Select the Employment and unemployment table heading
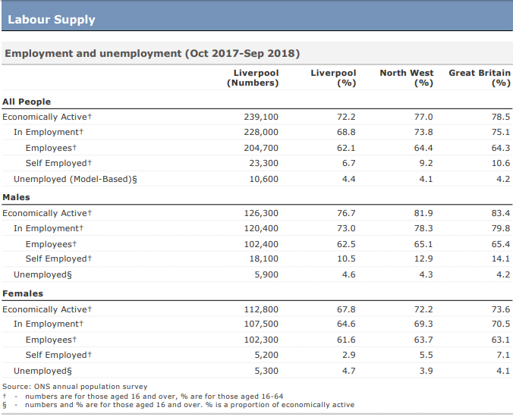The width and height of the screenshot is (513, 420). coord(153,54)
